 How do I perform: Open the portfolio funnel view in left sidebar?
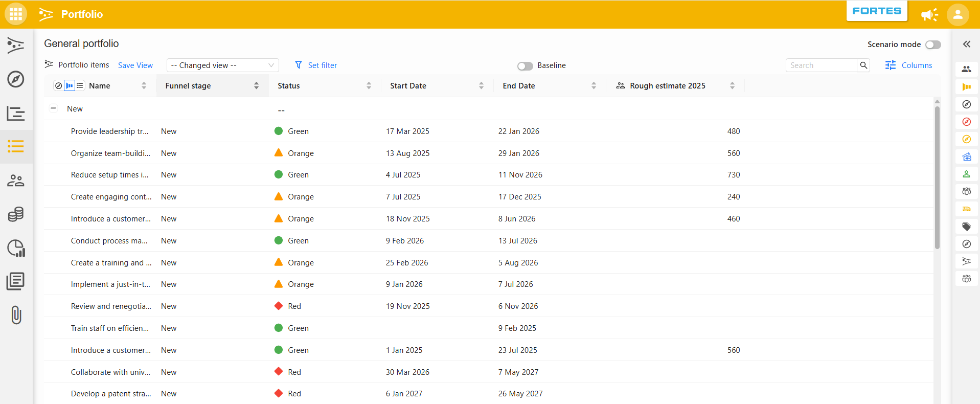click(16, 46)
